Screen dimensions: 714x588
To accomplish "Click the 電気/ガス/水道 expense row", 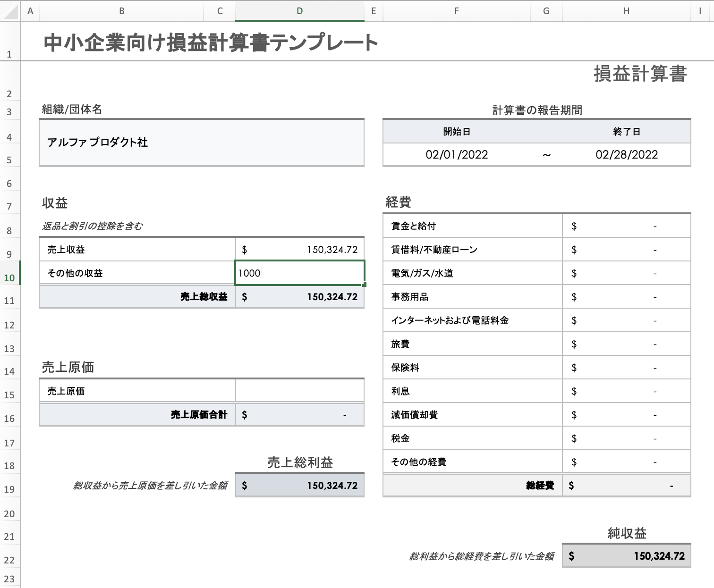I will pyautogui.click(x=472, y=273).
